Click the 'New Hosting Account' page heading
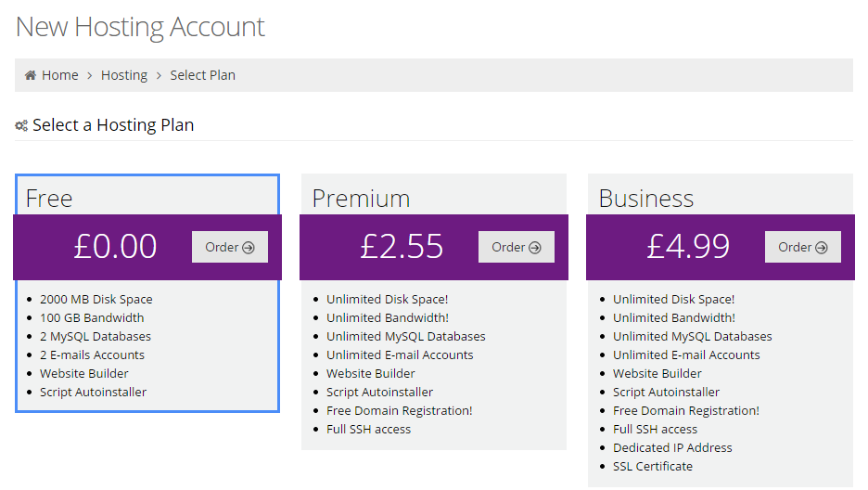The image size is (868, 490). pos(140,27)
